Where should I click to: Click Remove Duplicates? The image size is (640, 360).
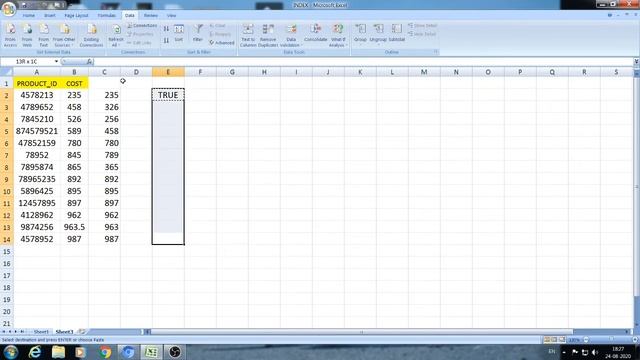pos(268,35)
